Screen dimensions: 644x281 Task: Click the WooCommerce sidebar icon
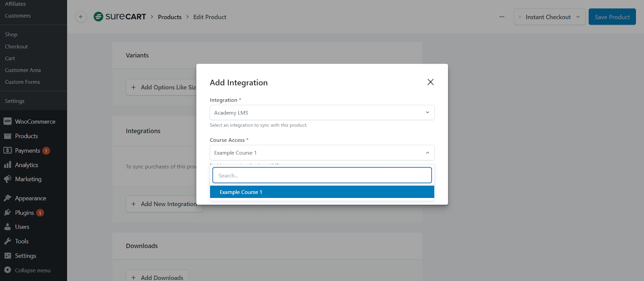click(x=8, y=121)
